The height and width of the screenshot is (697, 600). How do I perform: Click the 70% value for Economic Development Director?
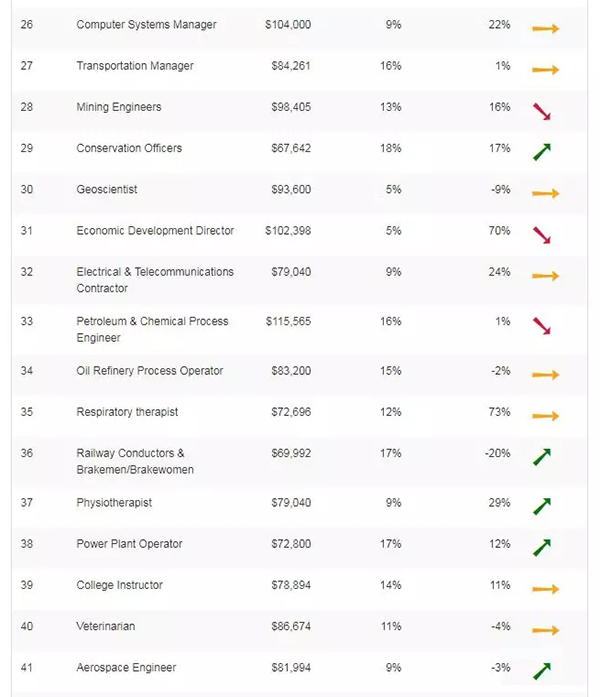(x=499, y=230)
